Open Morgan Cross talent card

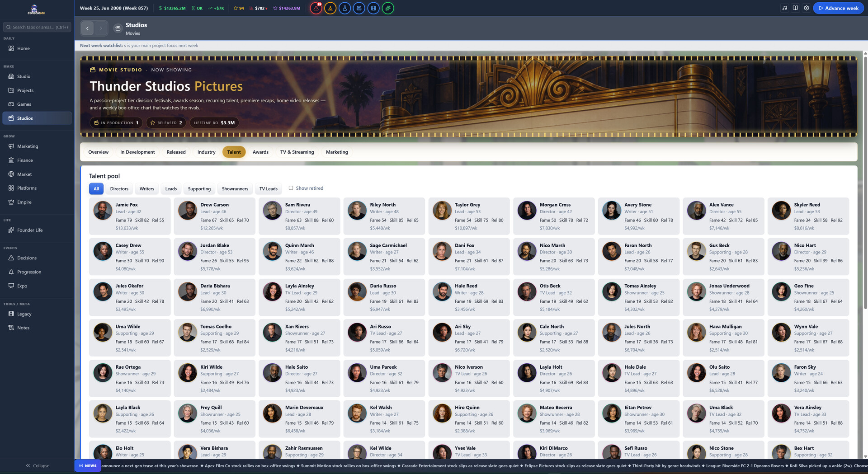554,216
